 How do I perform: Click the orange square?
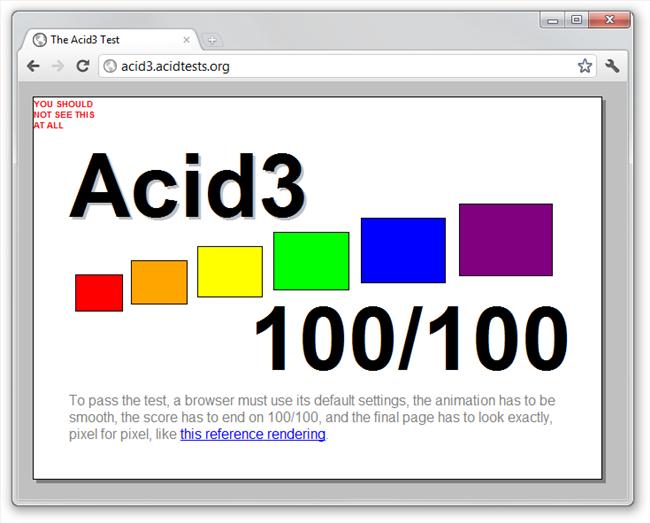click(159, 282)
